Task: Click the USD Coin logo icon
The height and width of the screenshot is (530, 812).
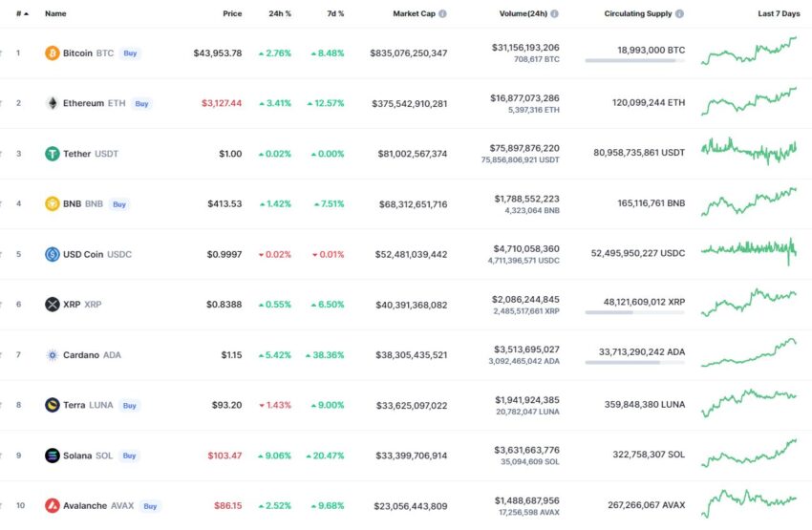Action: click(53, 254)
